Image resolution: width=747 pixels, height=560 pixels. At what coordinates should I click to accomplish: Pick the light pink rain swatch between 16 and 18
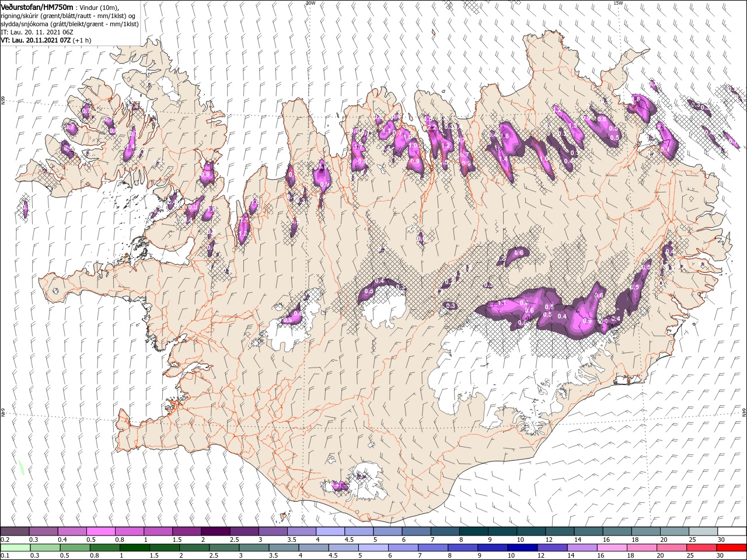[611, 548]
